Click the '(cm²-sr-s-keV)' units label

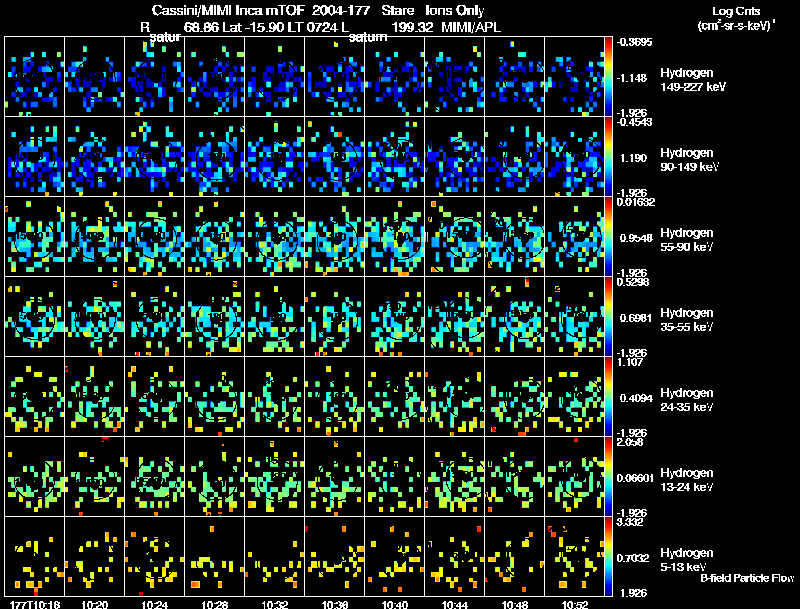coord(736,25)
